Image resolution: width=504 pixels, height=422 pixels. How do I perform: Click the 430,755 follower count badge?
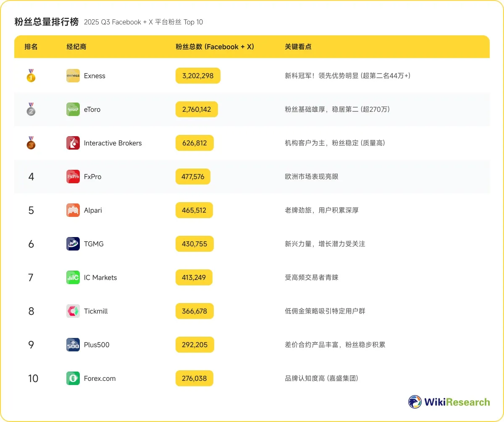(194, 244)
